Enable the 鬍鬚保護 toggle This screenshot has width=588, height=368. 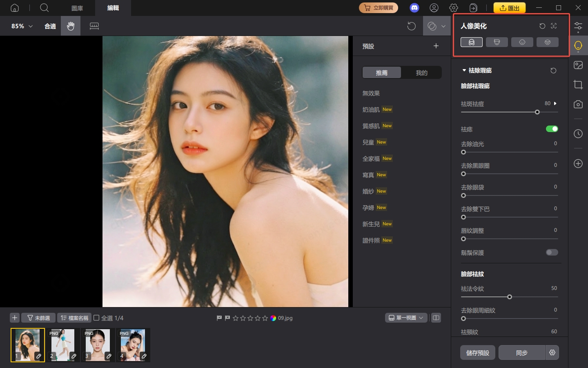(552, 252)
